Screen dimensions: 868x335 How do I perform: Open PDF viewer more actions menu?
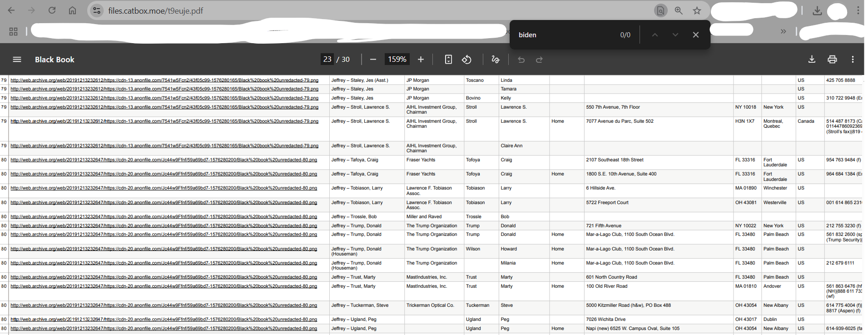point(853,60)
